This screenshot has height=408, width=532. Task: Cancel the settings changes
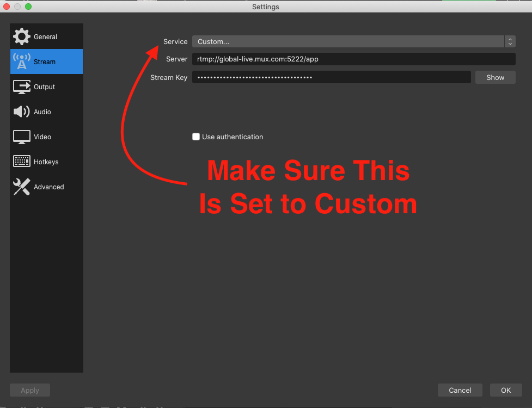(460, 390)
